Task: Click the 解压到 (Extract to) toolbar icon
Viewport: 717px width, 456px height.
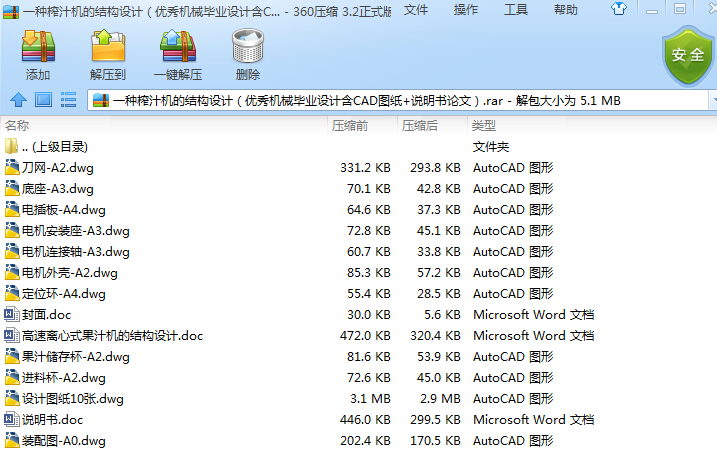Action: coord(108,46)
